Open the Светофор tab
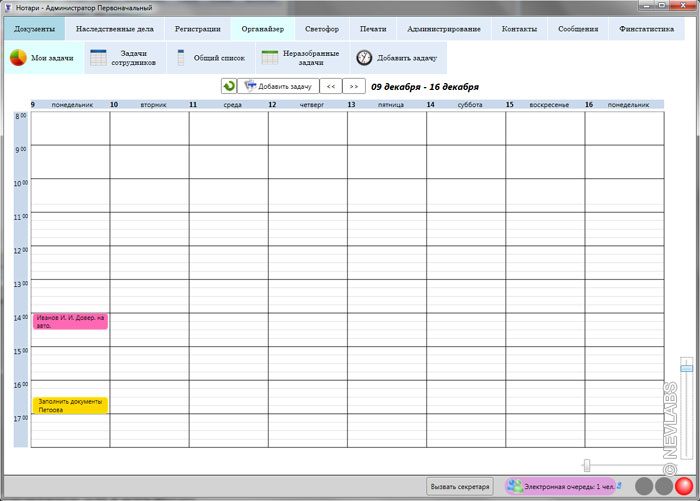The image size is (700, 501). coord(322,29)
